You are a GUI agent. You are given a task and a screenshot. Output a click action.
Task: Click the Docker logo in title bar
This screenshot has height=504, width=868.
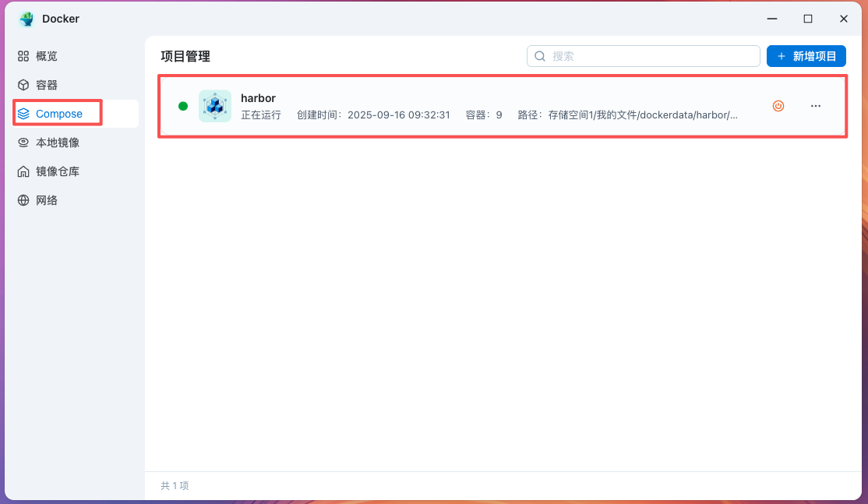tap(26, 19)
